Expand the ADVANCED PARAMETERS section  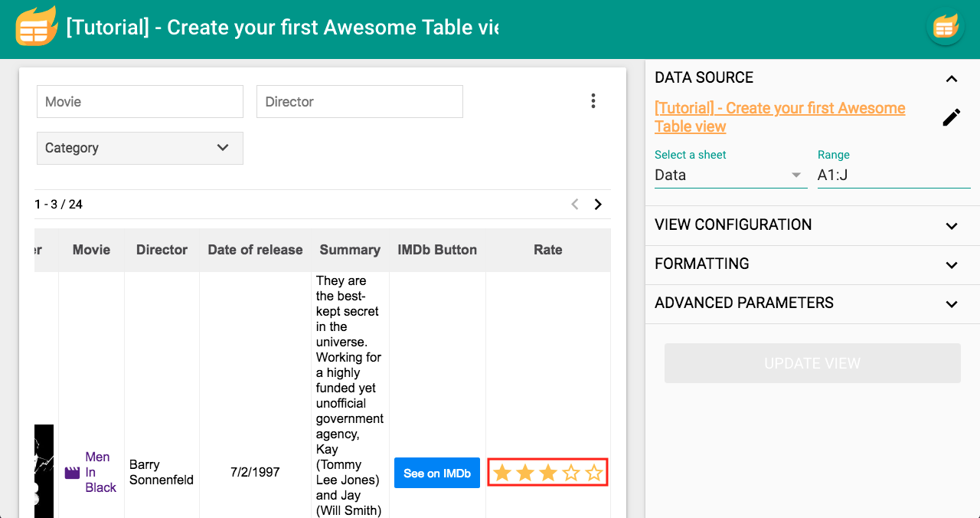click(951, 303)
